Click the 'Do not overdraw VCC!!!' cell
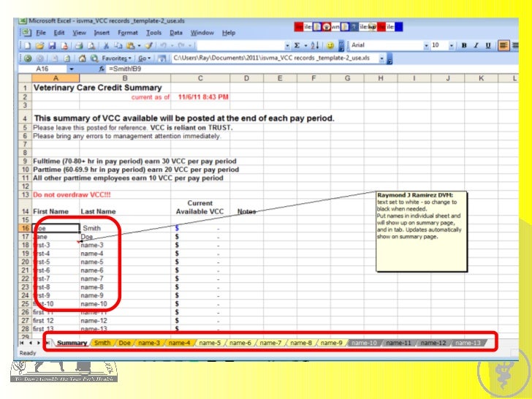Image resolution: width=532 pixels, height=399 pixels. 56,194
